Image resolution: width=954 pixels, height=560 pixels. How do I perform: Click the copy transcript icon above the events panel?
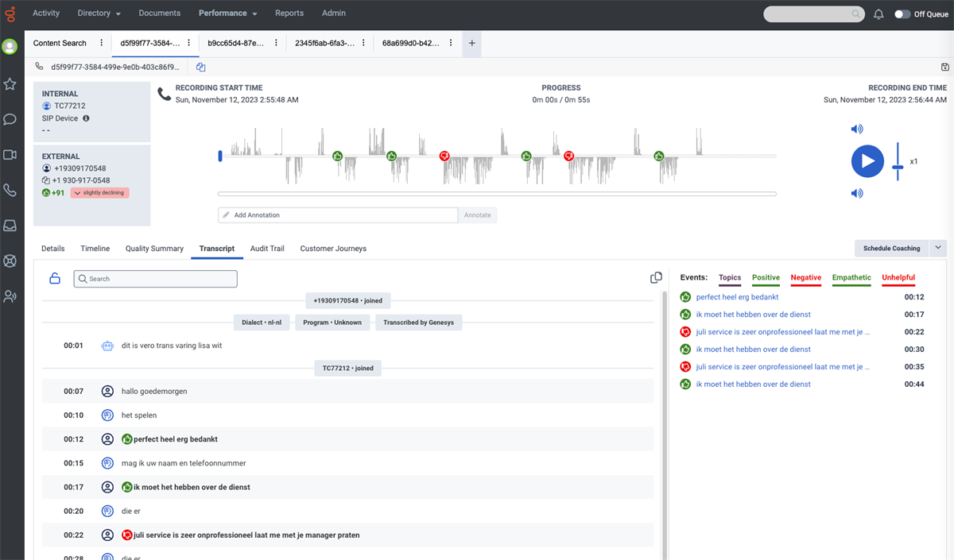[x=656, y=277]
